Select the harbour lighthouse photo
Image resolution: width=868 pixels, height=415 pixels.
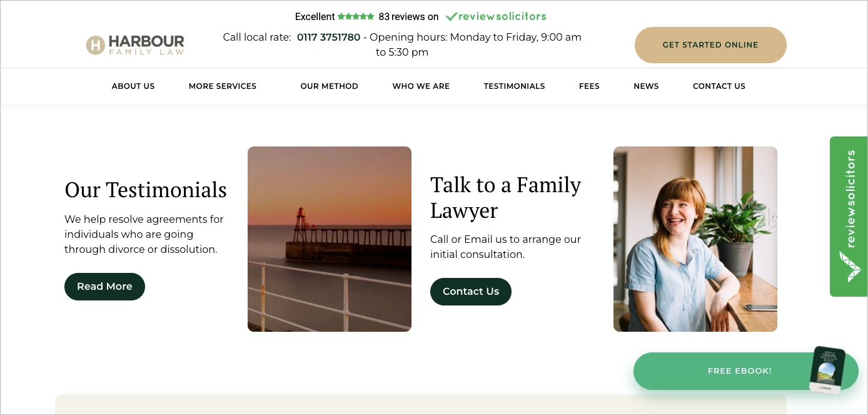click(x=330, y=238)
